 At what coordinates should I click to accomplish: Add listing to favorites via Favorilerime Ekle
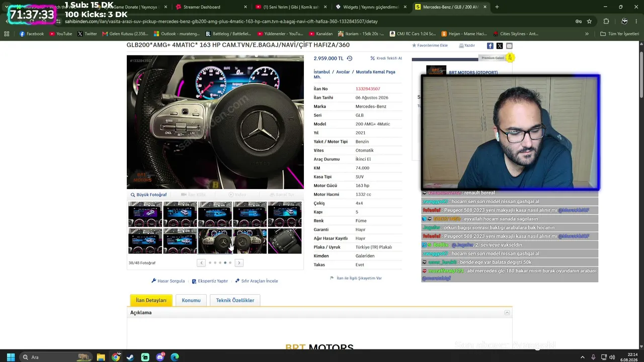(430, 46)
